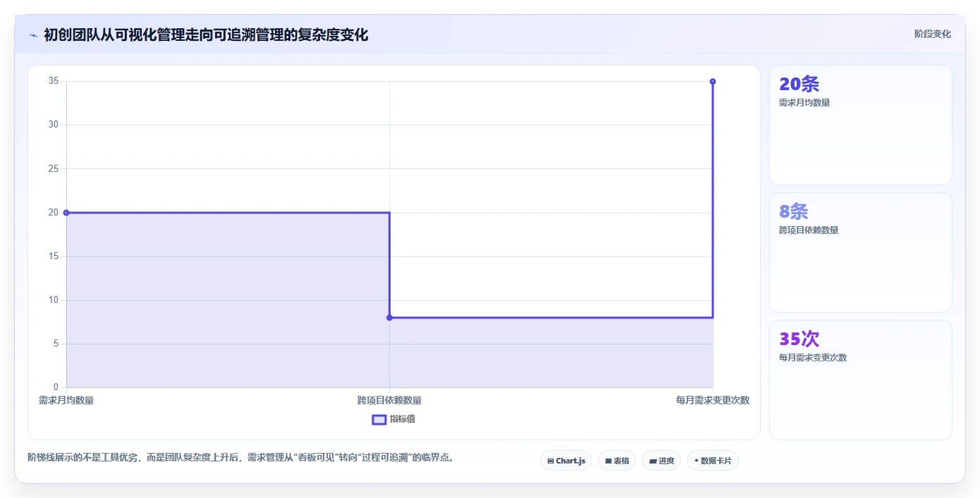Screen dimensions: 980x498
Task: Click the 8条 value in second card
Action: 793,211
